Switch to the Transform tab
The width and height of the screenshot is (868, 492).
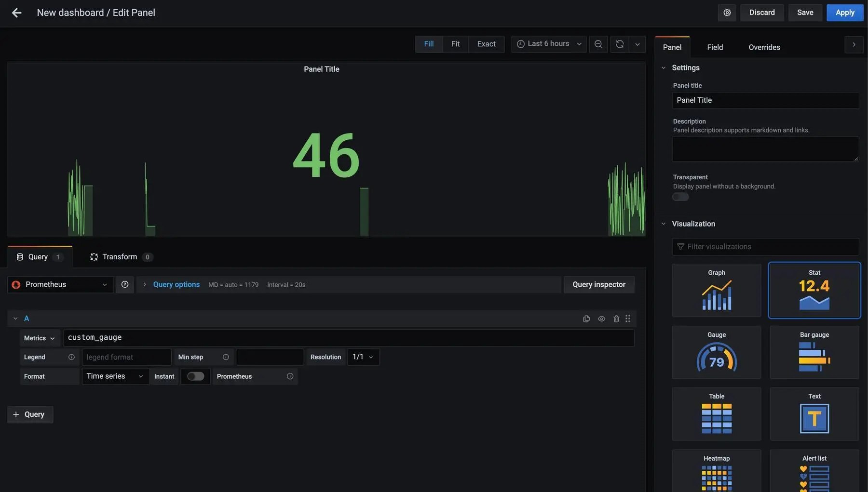point(120,256)
